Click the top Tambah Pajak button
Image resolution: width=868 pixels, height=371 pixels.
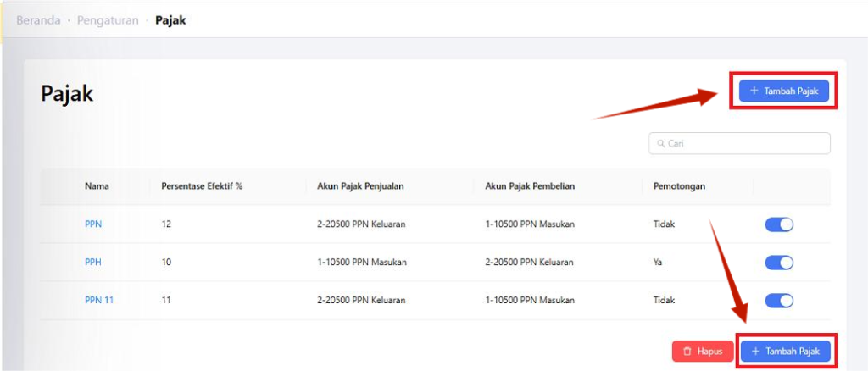pyautogui.click(x=783, y=91)
